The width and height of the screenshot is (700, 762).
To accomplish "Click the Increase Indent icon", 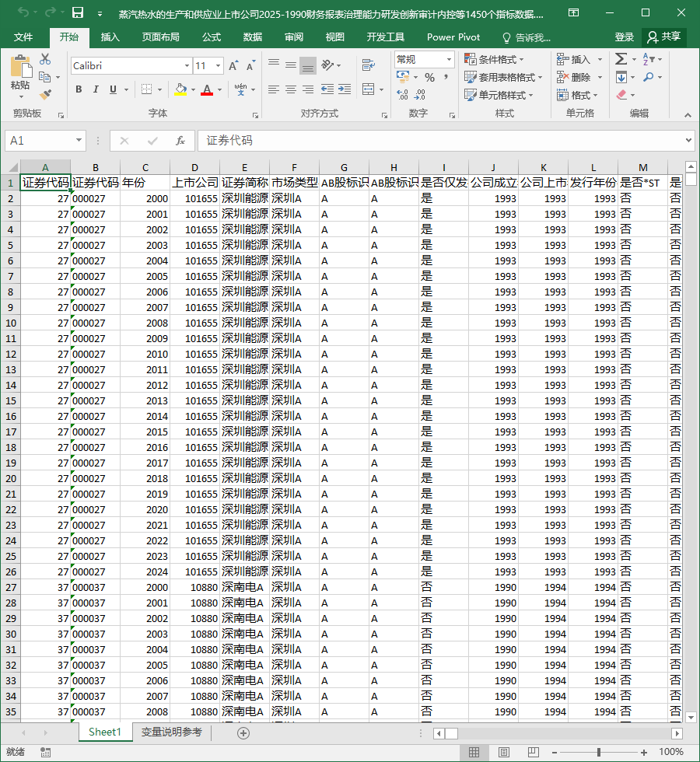I will tap(345, 89).
